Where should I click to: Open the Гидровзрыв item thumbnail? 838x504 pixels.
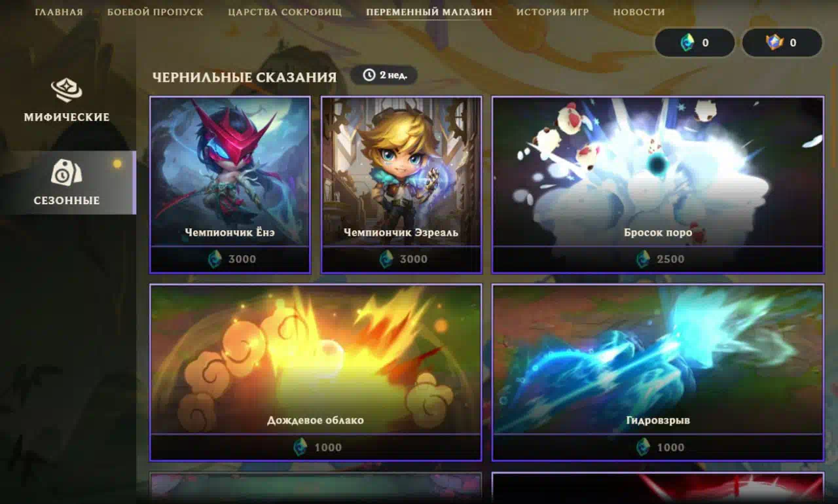(658, 359)
